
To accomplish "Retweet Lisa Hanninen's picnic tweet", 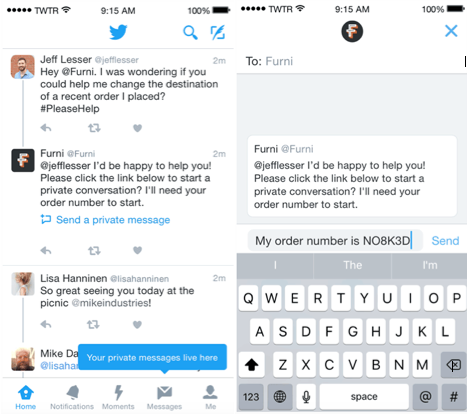I will click(93, 324).
